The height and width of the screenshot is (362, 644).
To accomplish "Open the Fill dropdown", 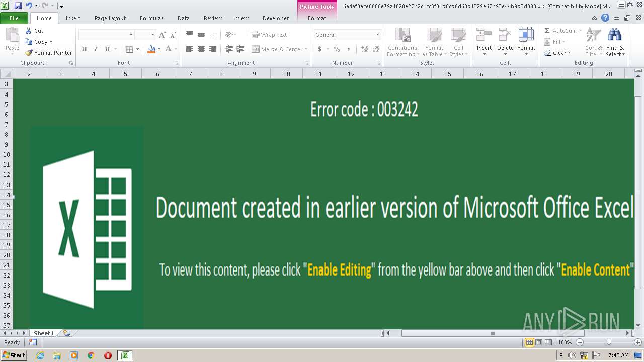I will coord(555,42).
